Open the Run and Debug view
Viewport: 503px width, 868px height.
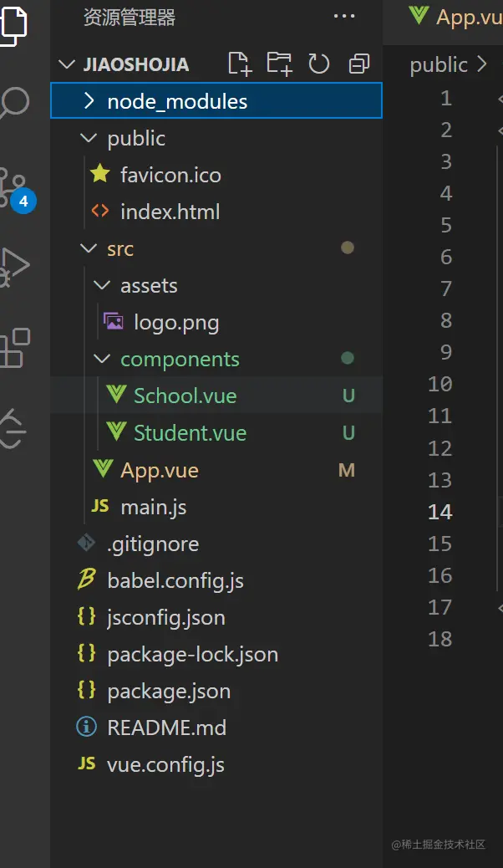tap(14, 268)
